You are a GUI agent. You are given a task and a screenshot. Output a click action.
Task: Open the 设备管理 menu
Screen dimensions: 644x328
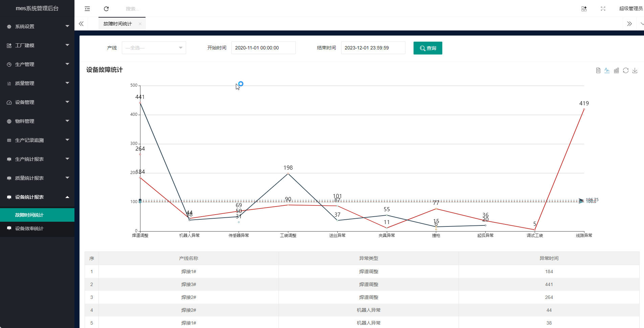pyautogui.click(x=37, y=102)
